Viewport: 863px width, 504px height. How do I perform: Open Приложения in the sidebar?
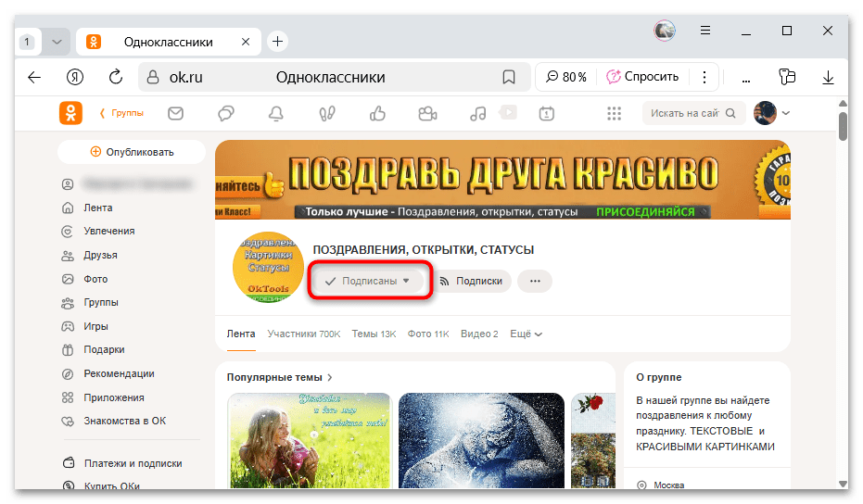(114, 397)
